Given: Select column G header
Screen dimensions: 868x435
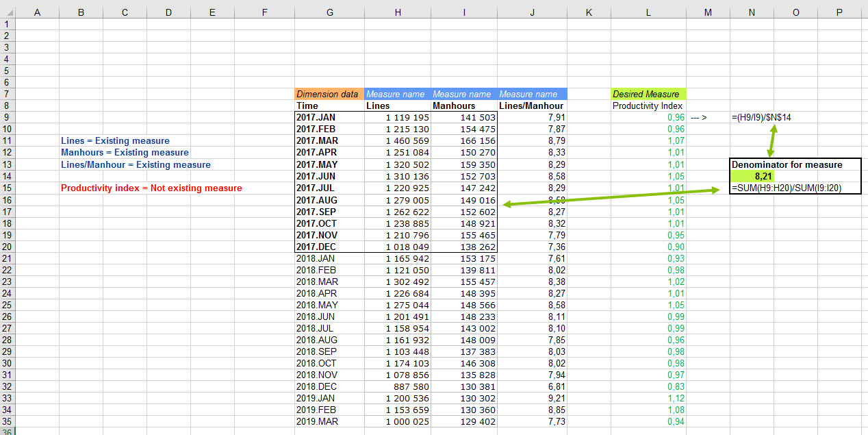Looking at the screenshot, I should (x=329, y=13).
